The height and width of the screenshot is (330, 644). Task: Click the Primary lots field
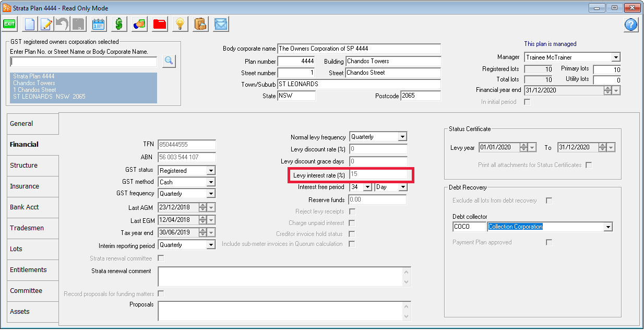(x=607, y=69)
